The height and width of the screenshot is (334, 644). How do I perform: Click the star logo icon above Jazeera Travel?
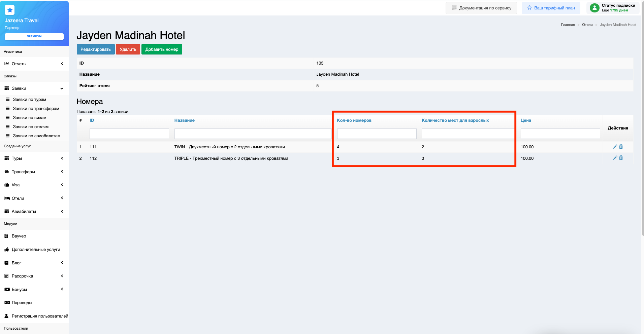click(10, 10)
